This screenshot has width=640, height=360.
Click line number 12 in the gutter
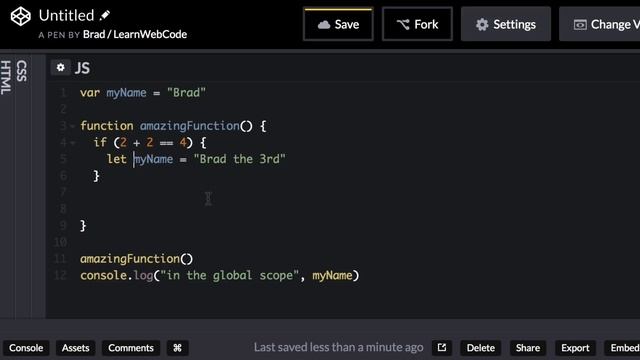coord(60,275)
